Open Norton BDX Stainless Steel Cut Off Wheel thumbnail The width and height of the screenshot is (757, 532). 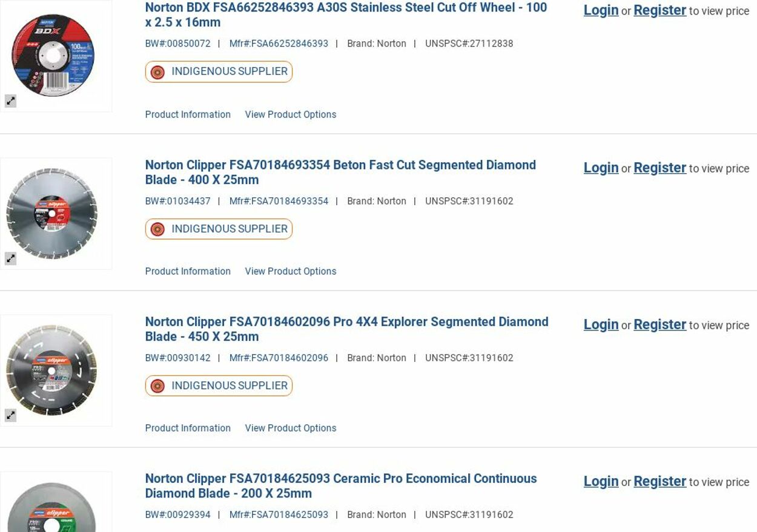(x=53, y=56)
